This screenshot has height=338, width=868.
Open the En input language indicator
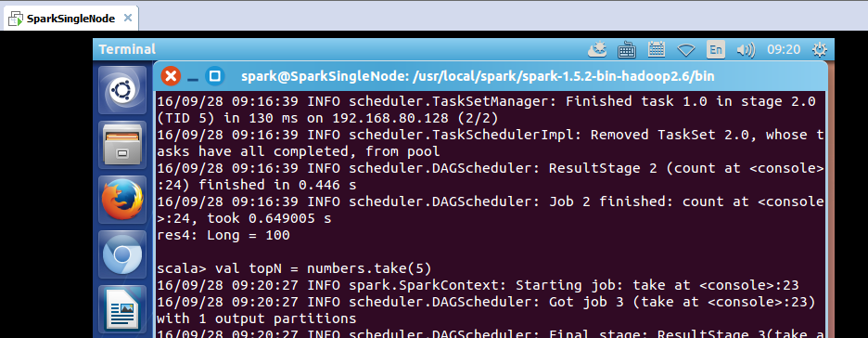[x=716, y=50]
